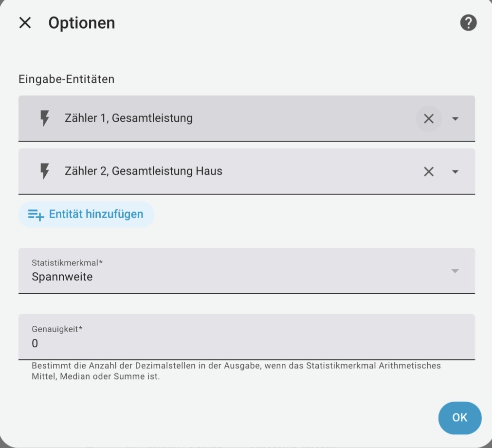Close the Optionen dialog with the X icon

click(25, 23)
